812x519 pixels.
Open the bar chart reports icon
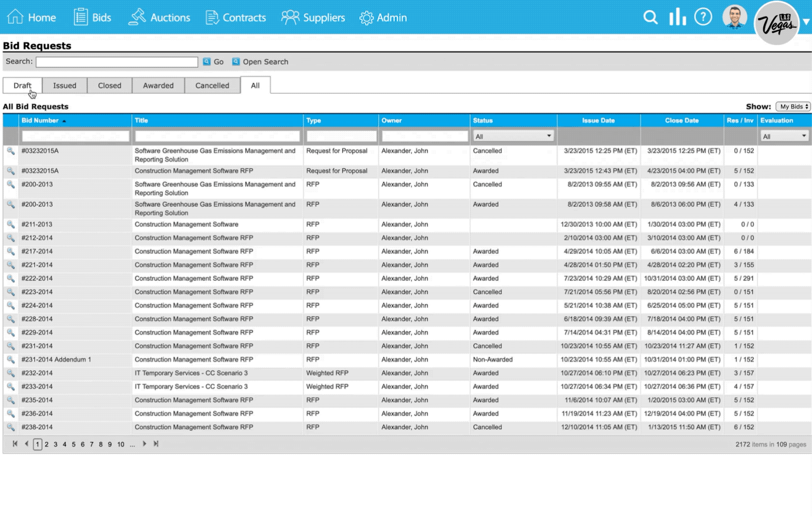tap(677, 17)
